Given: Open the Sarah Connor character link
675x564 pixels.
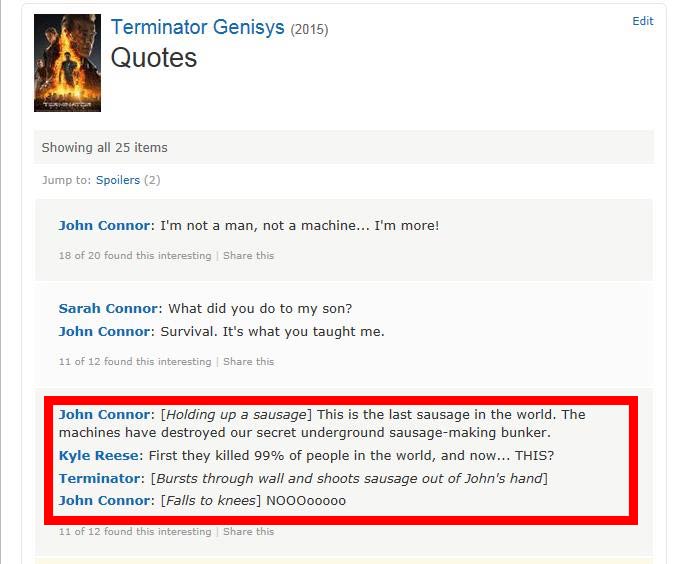Looking at the screenshot, I should [x=108, y=308].
